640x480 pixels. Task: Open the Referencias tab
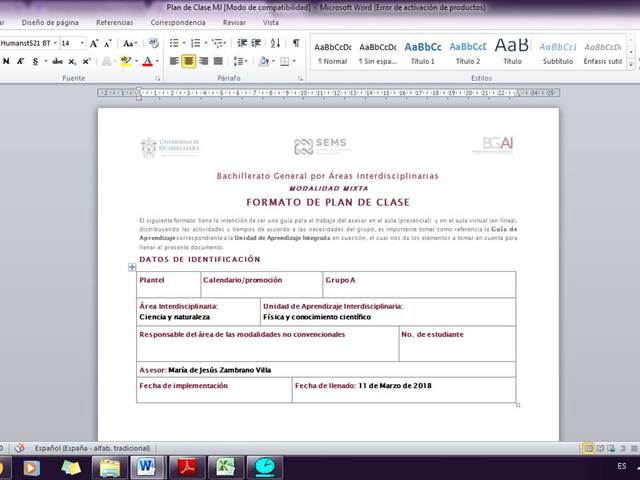[x=115, y=22]
